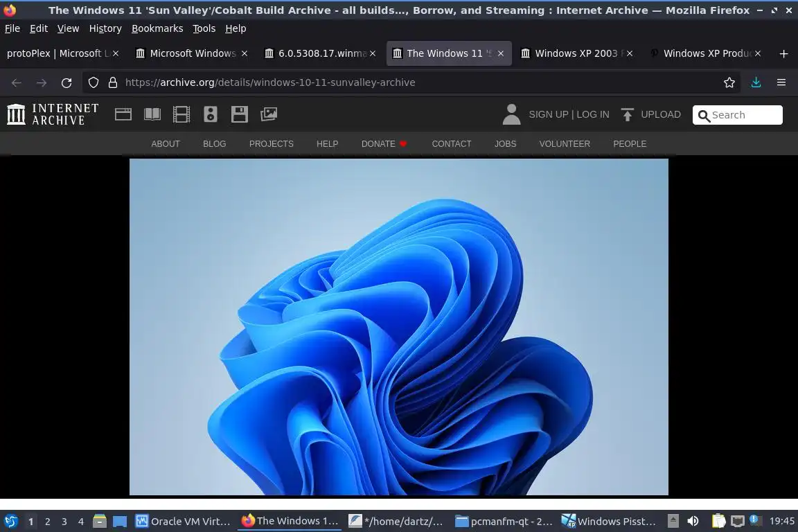Close the protoPlex Microsoft tab
The height and width of the screenshot is (532, 798).
[x=116, y=53]
